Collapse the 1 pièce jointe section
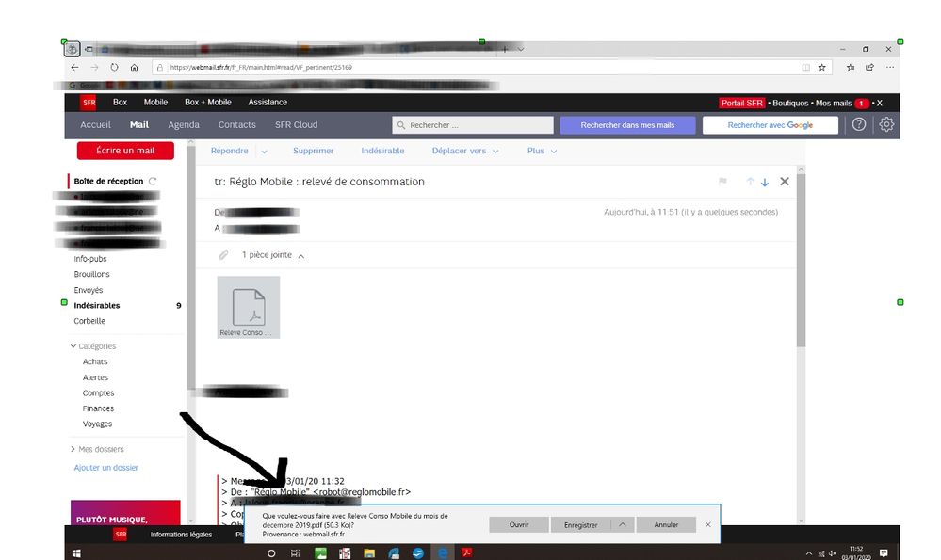The image size is (941, 560). point(301,256)
